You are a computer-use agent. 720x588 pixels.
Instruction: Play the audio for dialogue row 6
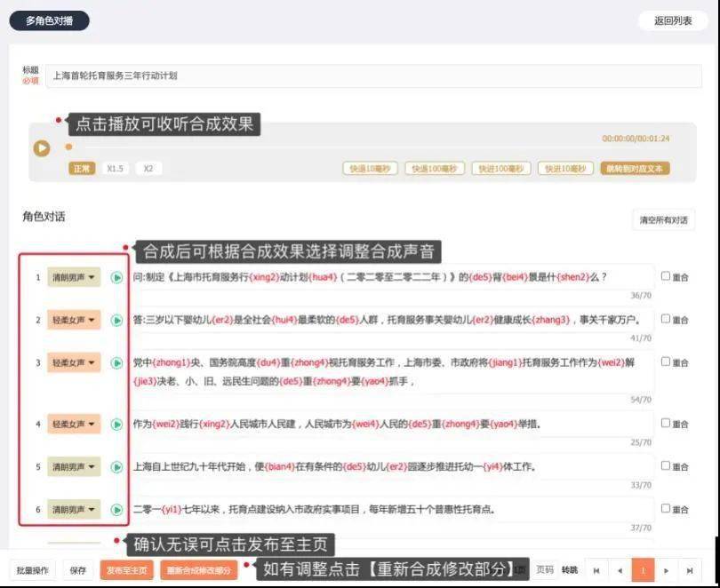pos(116,510)
